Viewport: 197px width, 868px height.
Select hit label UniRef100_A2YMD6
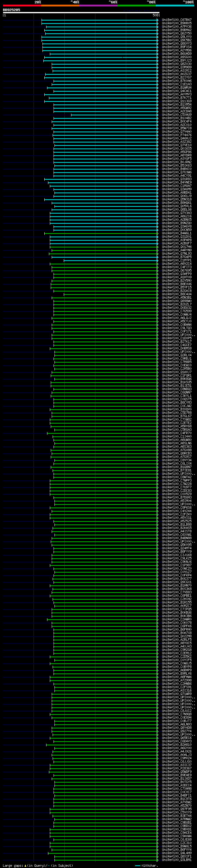176,50
